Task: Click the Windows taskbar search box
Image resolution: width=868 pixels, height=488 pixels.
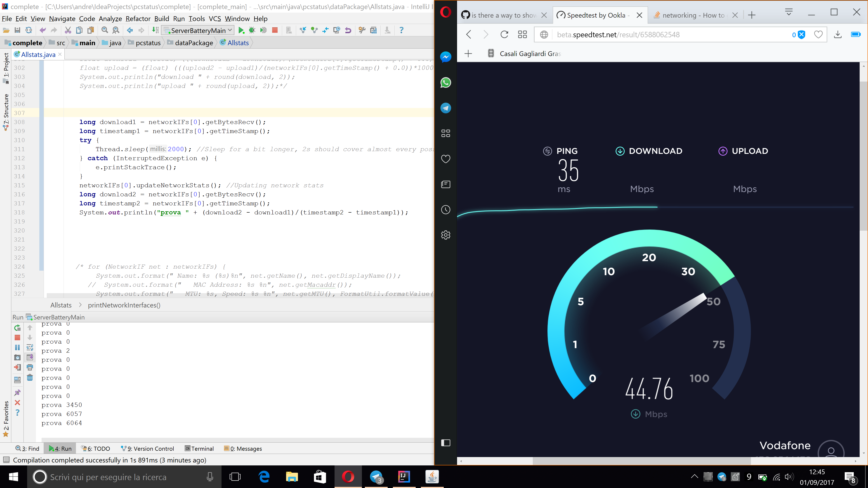Action: tap(124, 477)
